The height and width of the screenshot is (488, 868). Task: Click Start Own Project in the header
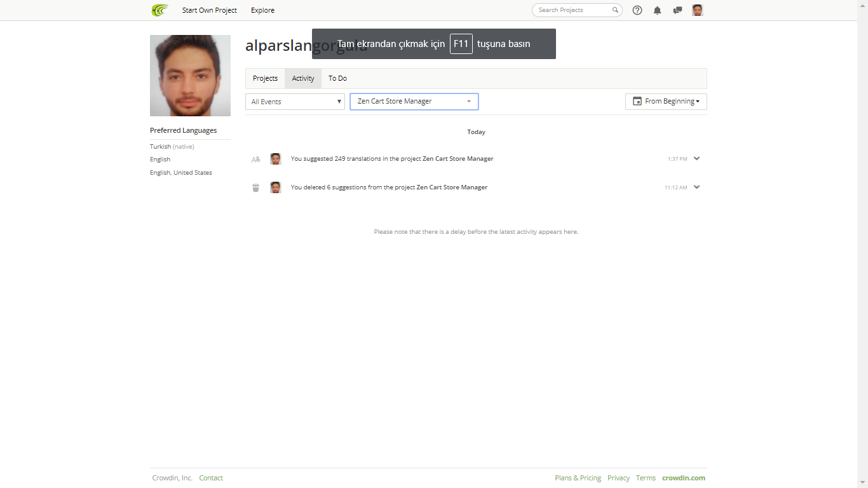click(x=210, y=10)
